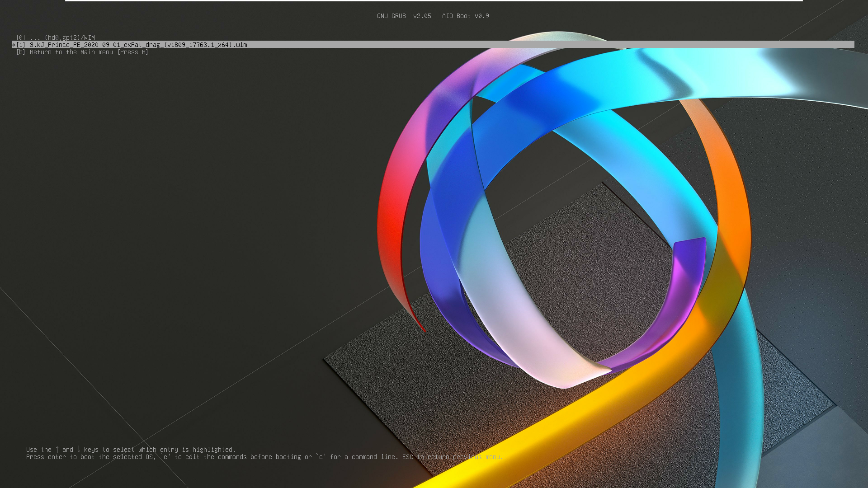Click the 'Use the ↑ and ↓ keys' help line

pos(131,450)
